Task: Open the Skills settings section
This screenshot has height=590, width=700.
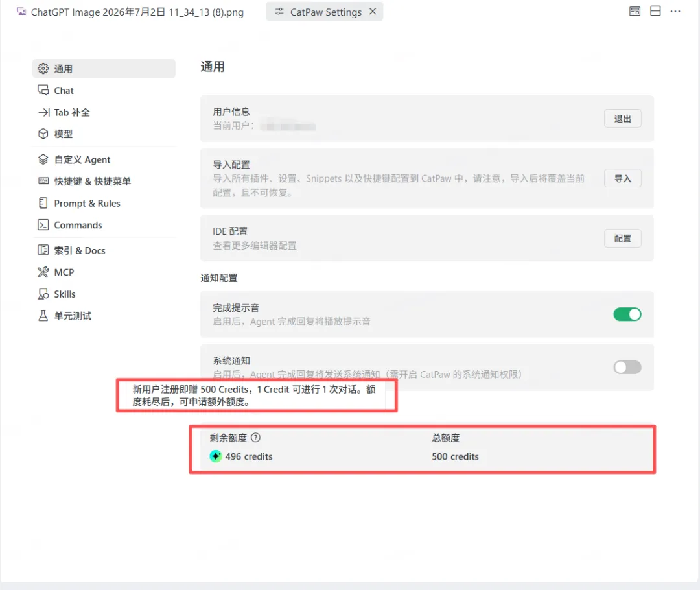Action: 104,294
